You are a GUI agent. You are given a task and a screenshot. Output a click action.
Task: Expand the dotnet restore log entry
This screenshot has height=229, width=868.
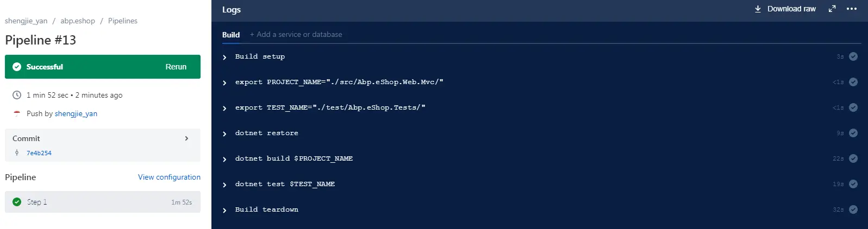tap(224, 133)
